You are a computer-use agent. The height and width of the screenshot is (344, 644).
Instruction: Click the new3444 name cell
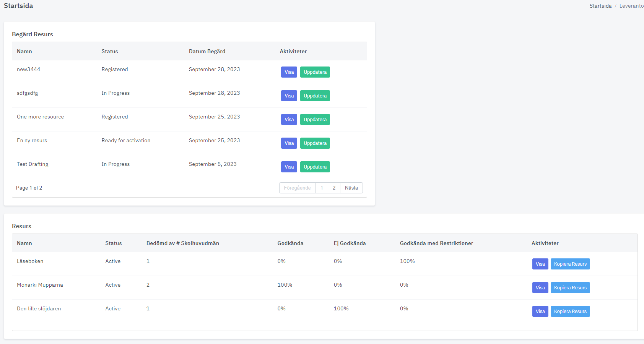(x=28, y=69)
